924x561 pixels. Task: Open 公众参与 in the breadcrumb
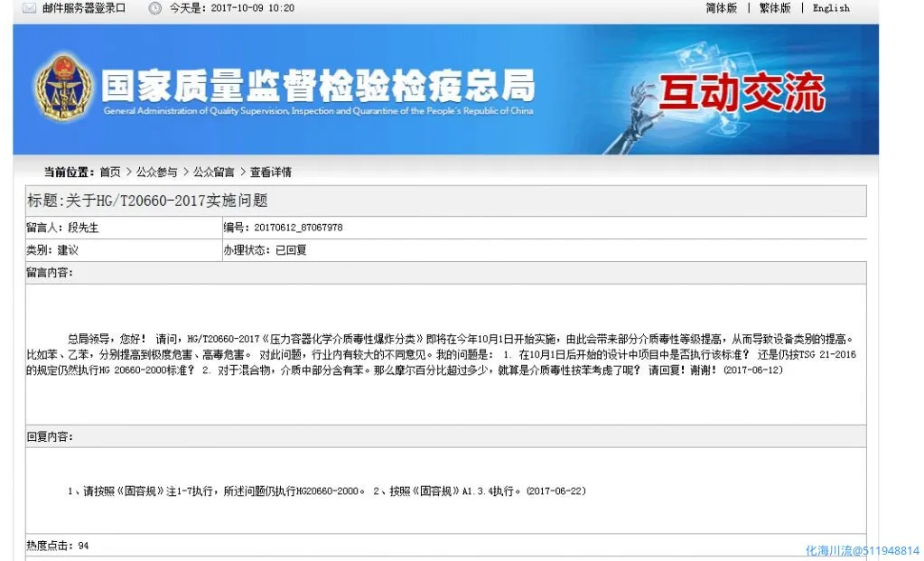pyautogui.click(x=156, y=173)
